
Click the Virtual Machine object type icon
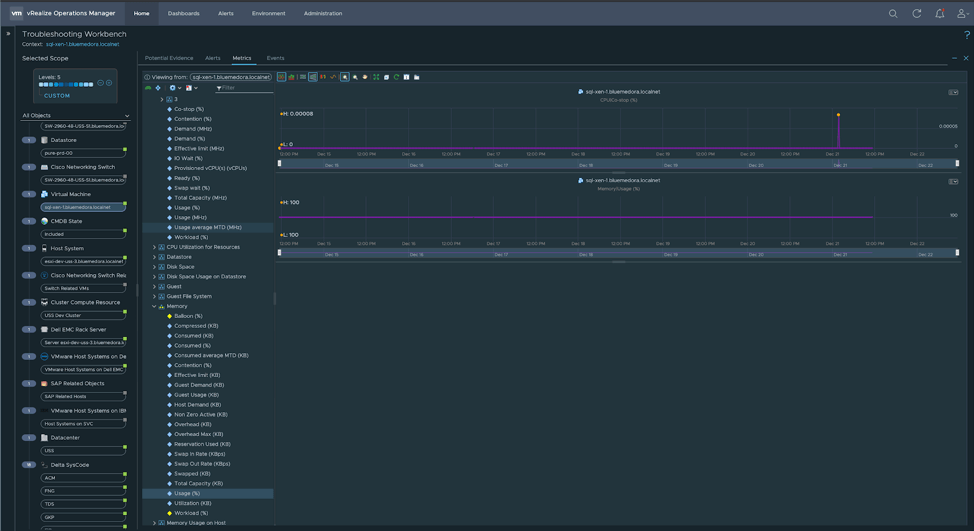click(44, 194)
